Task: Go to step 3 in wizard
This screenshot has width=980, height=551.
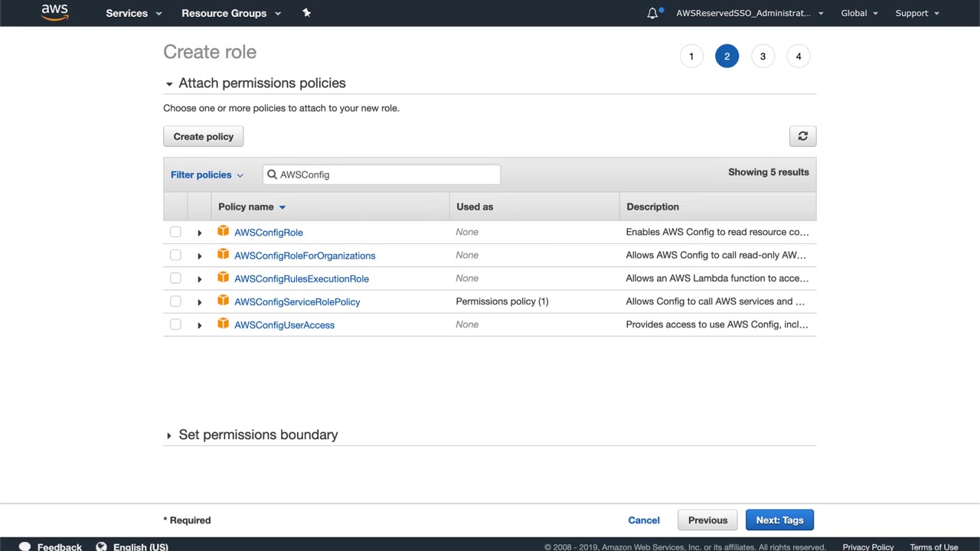Action: (x=763, y=56)
